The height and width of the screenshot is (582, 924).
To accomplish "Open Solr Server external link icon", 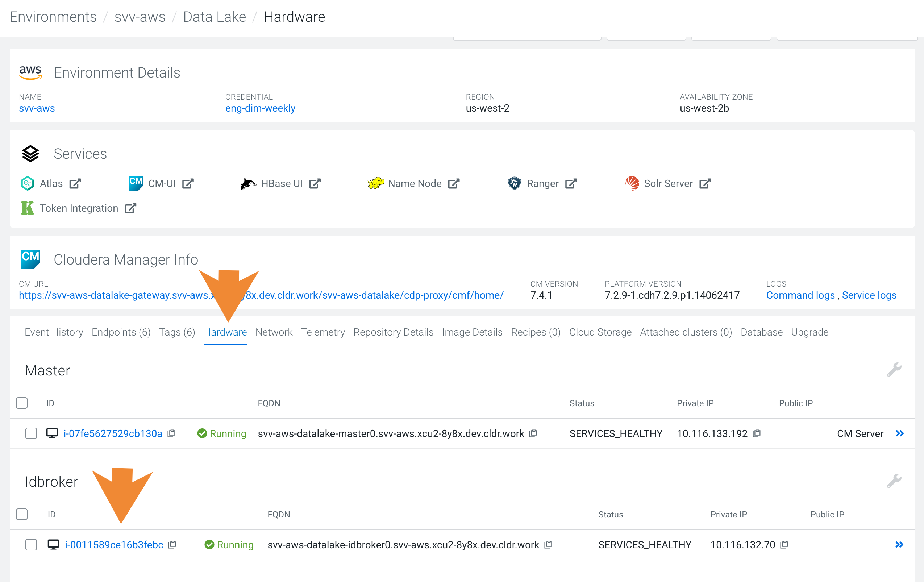I will 705,184.
